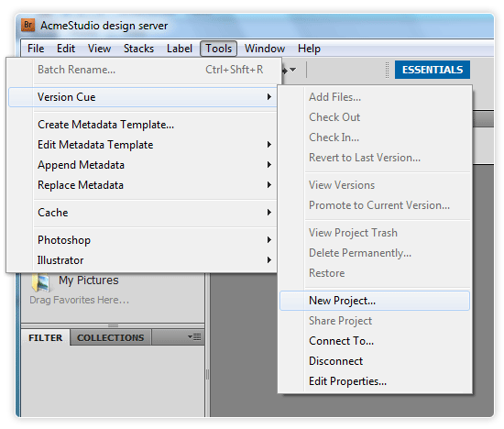This screenshot has height=429, width=504.
Task: Click the Adobe Bridge Br title icon
Action: pyautogui.click(x=27, y=25)
